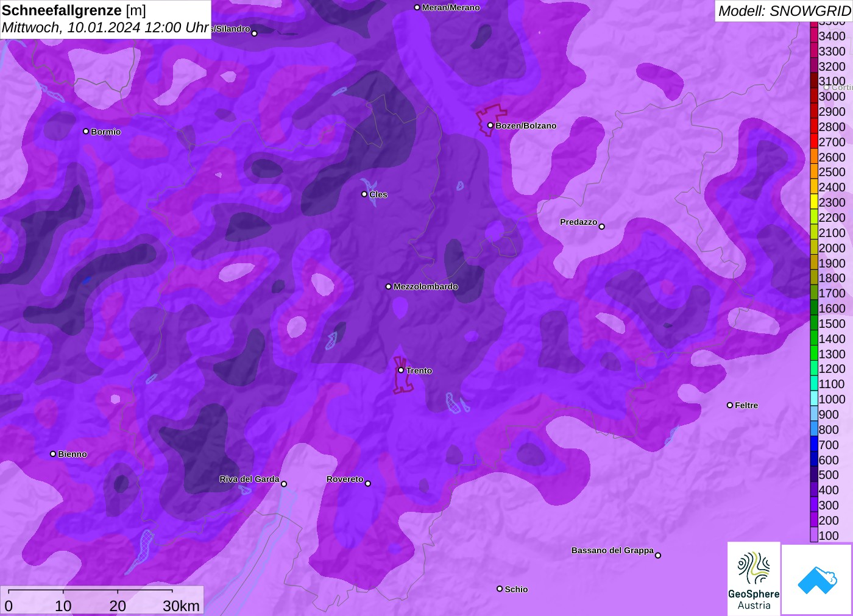This screenshot has height=616, width=853.
Task: Click the Schneefallgrenze [m] title text
Action: (x=74, y=10)
